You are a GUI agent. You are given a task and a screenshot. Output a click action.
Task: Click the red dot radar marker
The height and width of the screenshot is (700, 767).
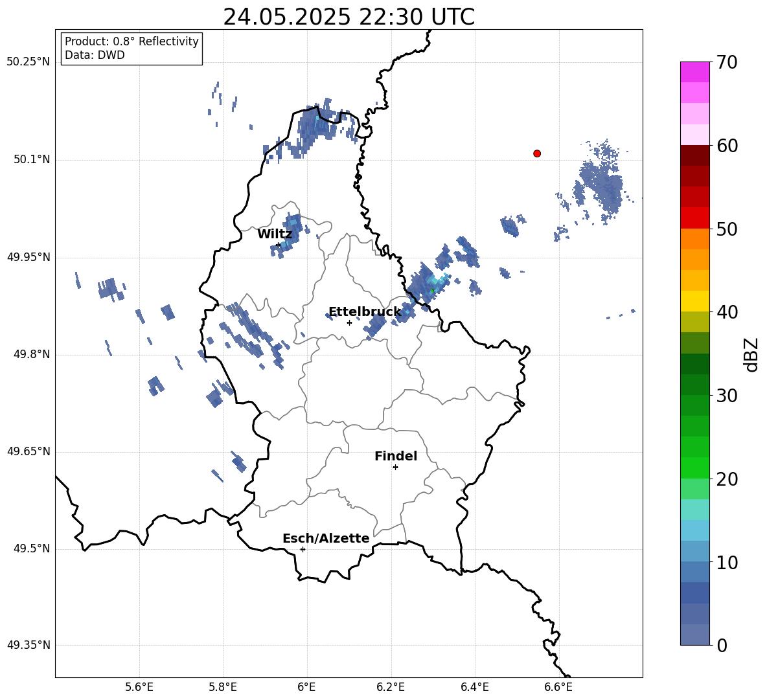coord(537,153)
